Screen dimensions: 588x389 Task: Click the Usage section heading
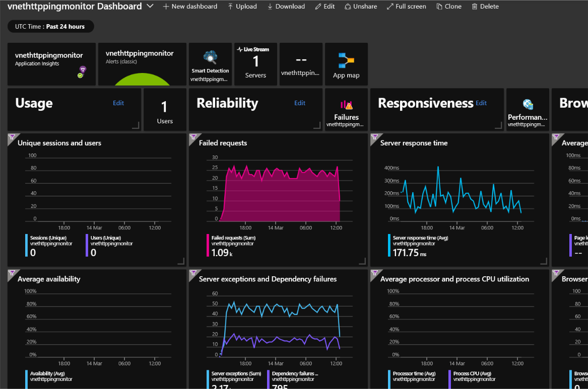point(34,103)
